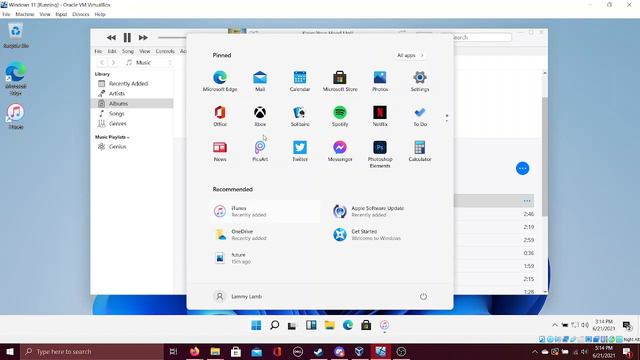This screenshot has width=640, height=360.
Task: Open Task View on Windows 11 taskbar
Action: (292, 325)
